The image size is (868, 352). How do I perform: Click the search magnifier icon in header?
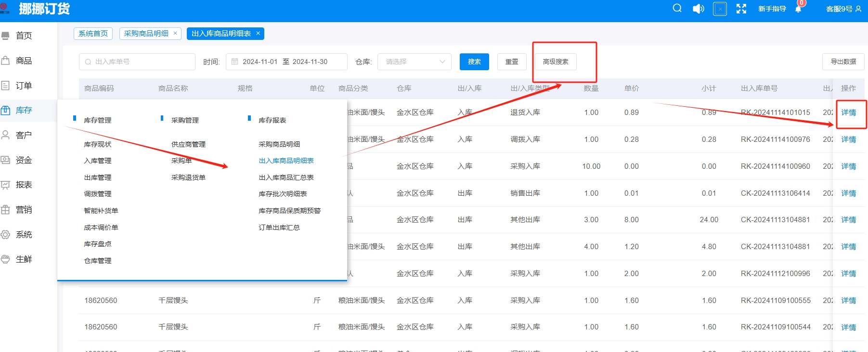[x=677, y=9]
